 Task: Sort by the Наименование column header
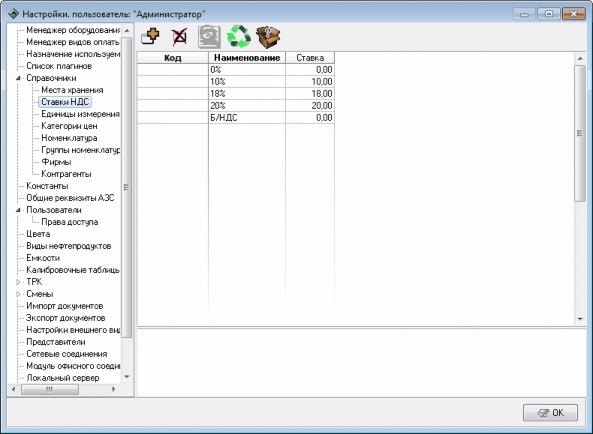click(247, 58)
